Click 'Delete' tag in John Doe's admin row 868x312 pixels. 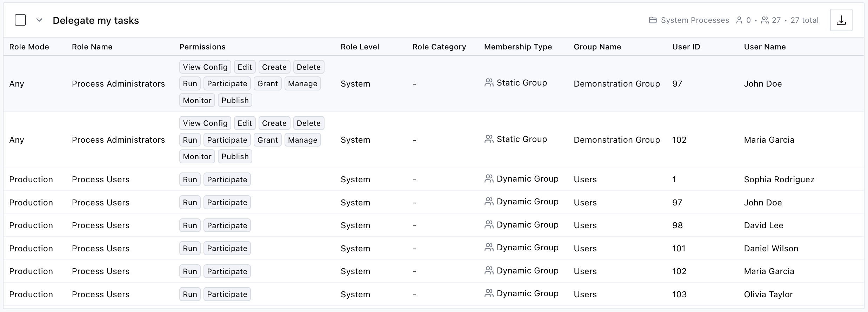tap(309, 67)
